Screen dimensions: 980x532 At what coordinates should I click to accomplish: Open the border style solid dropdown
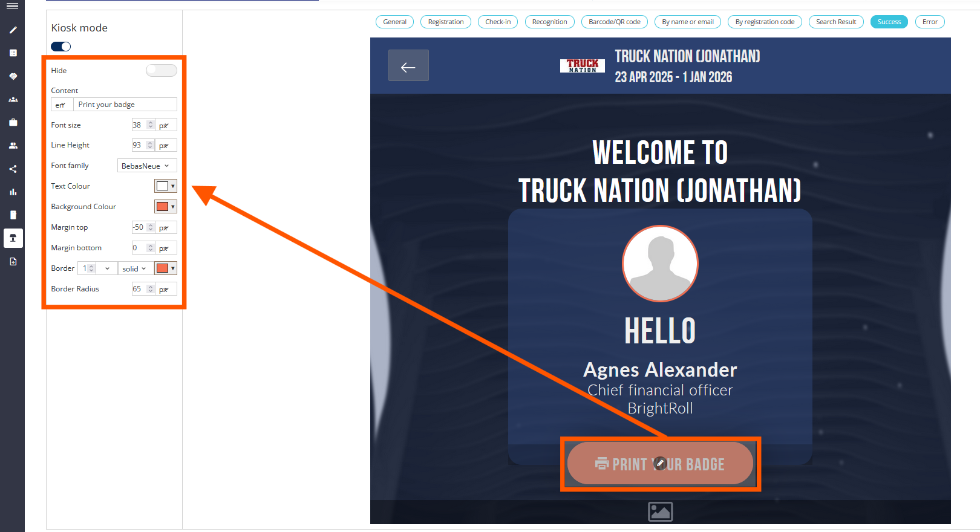134,268
